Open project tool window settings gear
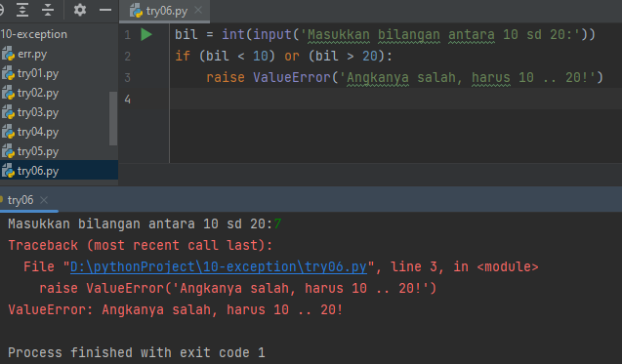The width and height of the screenshot is (622, 364). pos(80,10)
